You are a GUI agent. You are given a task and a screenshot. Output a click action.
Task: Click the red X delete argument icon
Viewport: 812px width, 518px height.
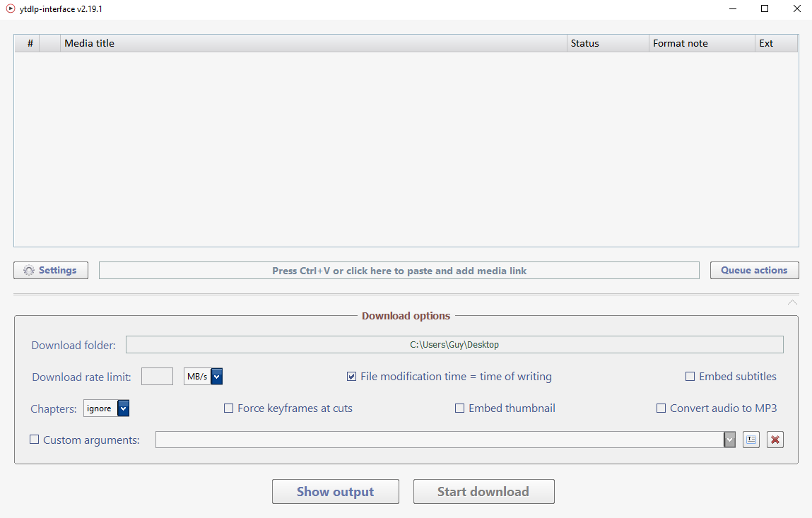(x=775, y=440)
